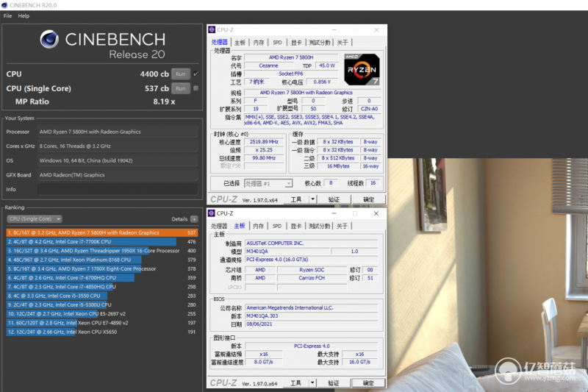Toggle the CPU test checkbox
This screenshot has width=588, height=392.
pos(196,74)
